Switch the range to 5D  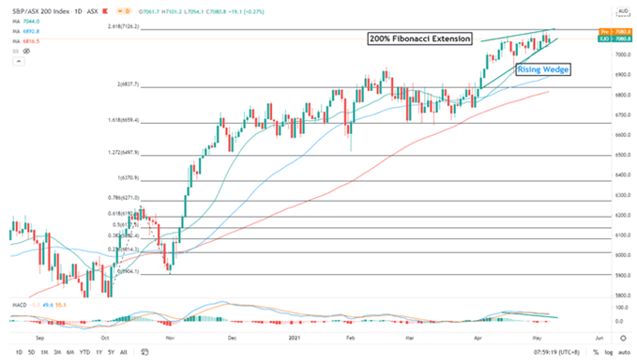tap(31, 352)
